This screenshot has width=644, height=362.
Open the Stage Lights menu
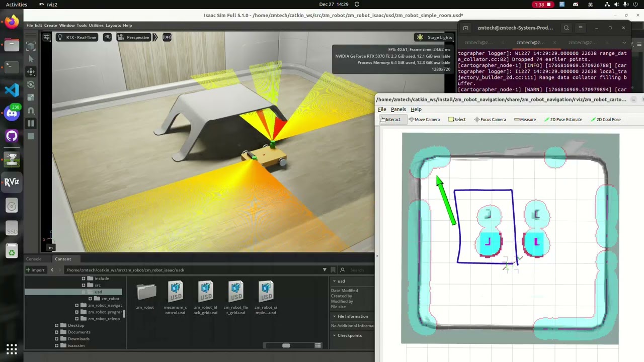[435, 37]
